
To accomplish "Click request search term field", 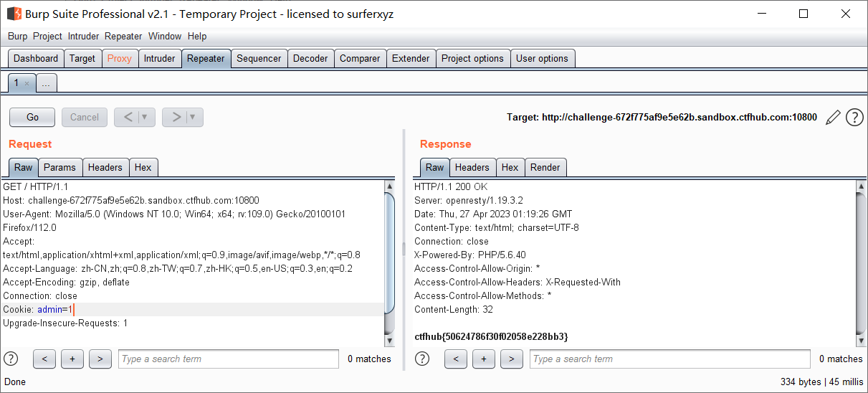I will pyautogui.click(x=229, y=359).
